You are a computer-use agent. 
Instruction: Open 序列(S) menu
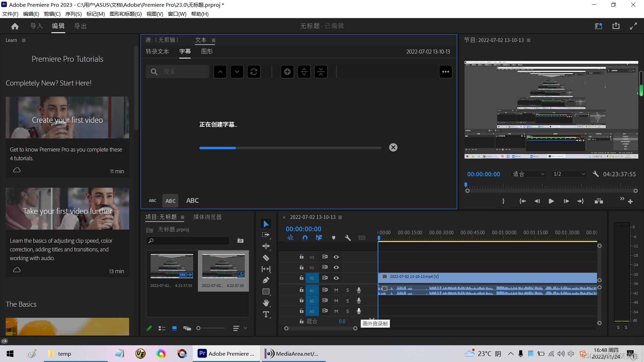73,14
